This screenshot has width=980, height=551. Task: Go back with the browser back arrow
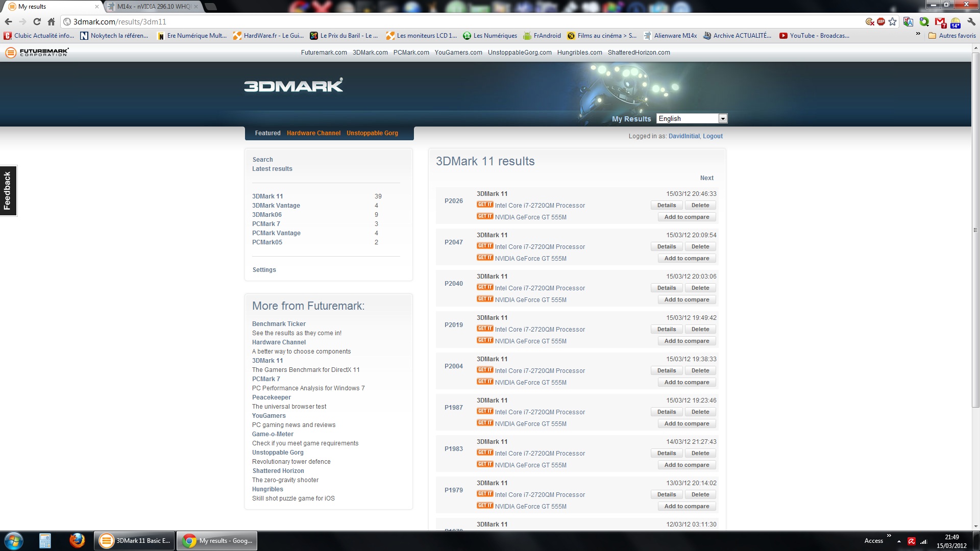(x=8, y=21)
